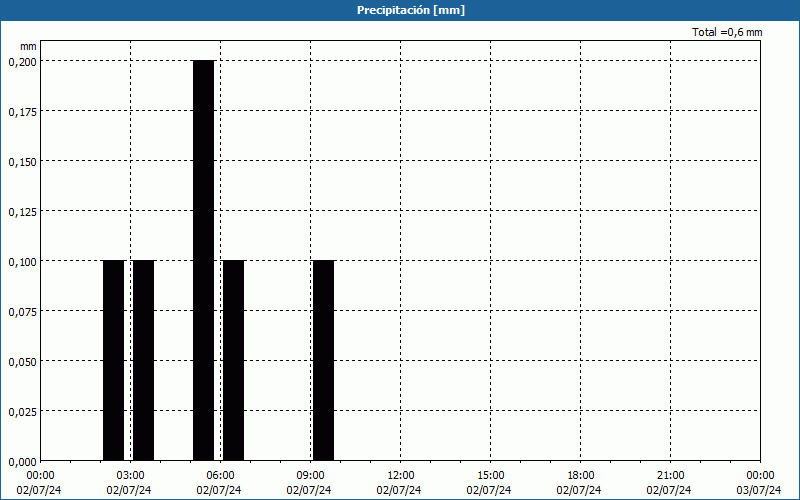
Task: Click the precipitation bar just before 03:00
Action: (113, 360)
